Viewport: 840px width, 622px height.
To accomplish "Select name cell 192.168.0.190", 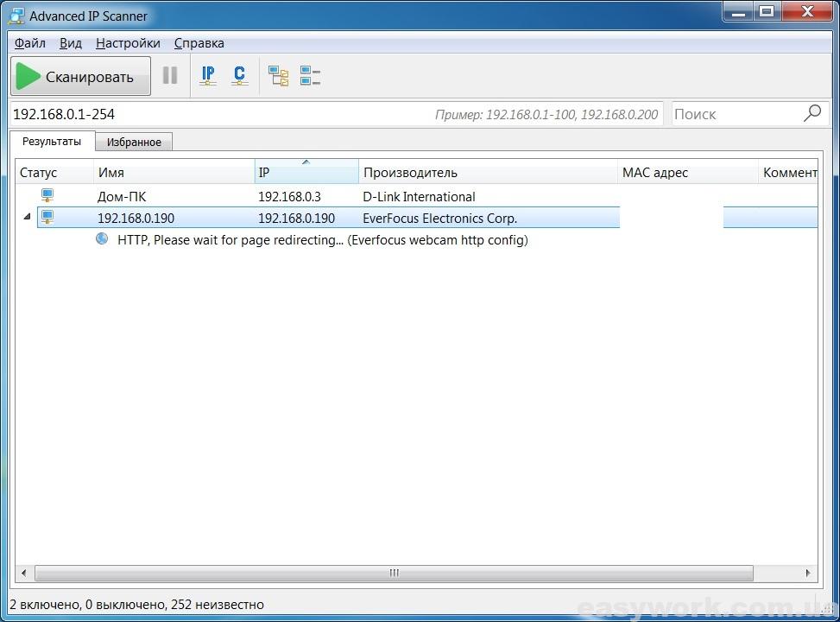I will point(136,219).
